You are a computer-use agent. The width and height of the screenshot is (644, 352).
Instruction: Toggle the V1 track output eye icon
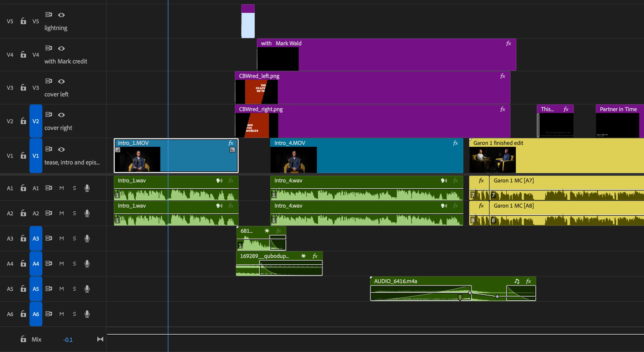61,149
